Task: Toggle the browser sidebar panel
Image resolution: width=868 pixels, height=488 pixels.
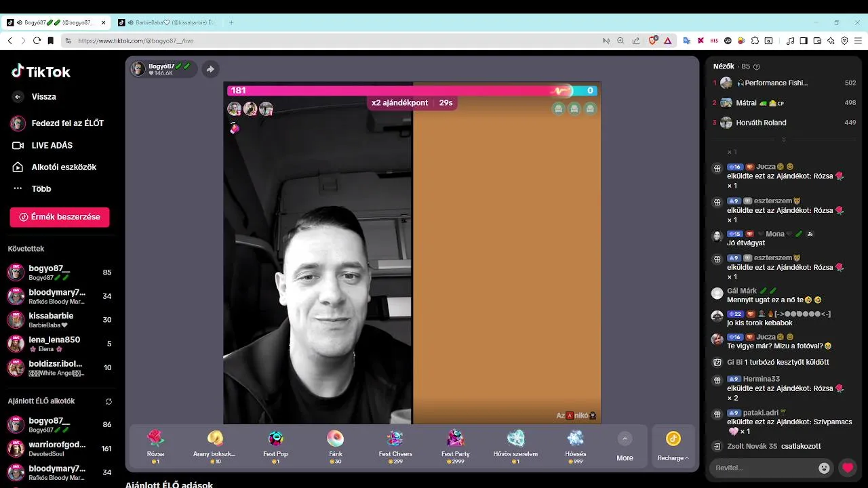Action: point(804,41)
